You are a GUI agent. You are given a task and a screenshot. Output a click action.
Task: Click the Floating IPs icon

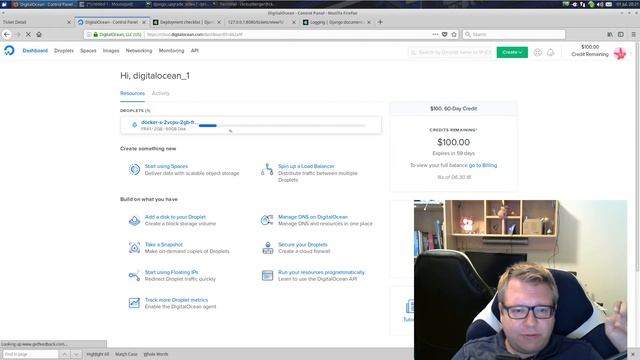coord(134,276)
